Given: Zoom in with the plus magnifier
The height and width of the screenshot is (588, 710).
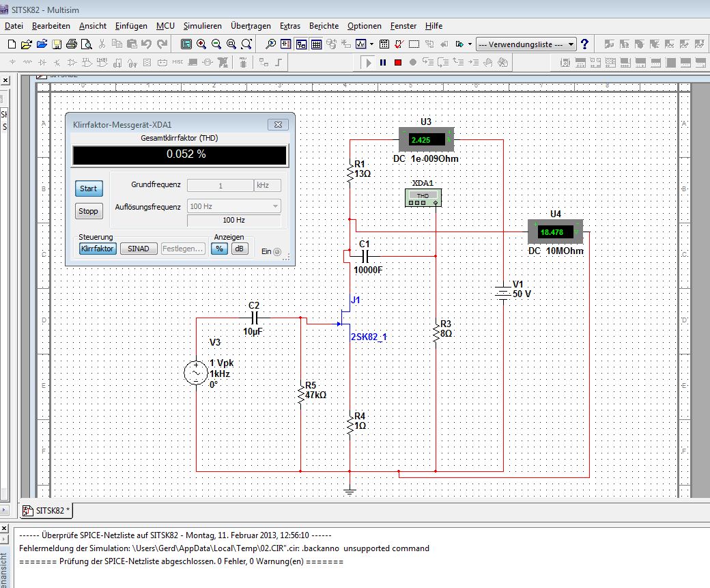Looking at the screenshot, I should 201,44.
